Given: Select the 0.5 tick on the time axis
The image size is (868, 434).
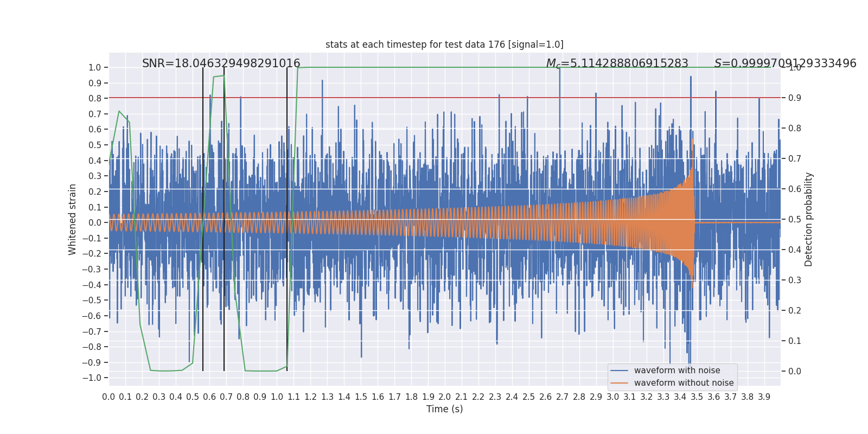Looking at the screenshot, I should tap(193, 397).
